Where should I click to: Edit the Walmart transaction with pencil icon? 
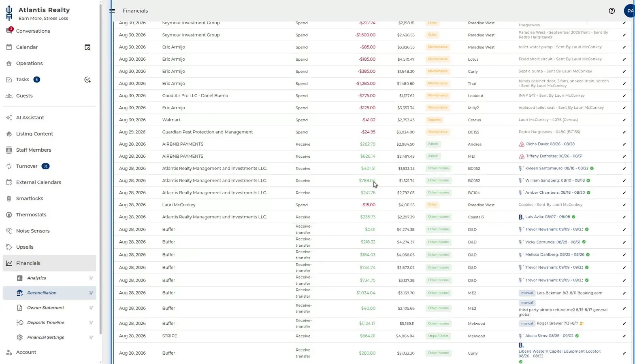[624, 120]
